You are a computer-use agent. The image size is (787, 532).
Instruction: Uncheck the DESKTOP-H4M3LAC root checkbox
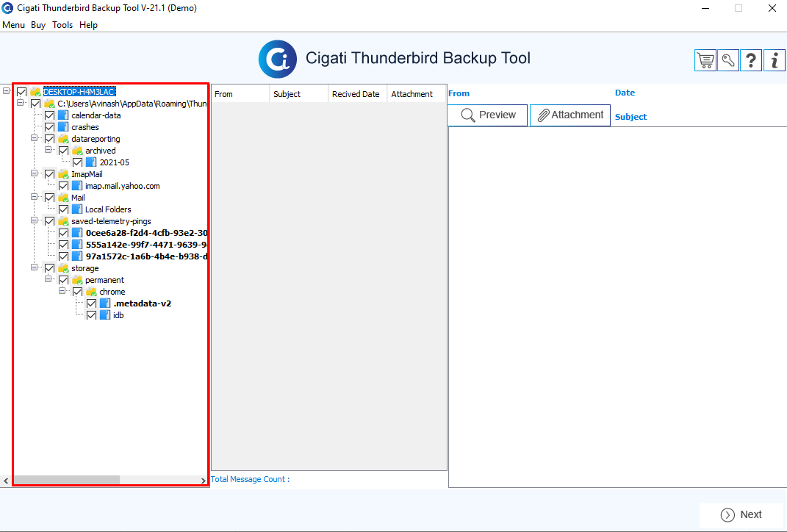(x=21, y=92)
